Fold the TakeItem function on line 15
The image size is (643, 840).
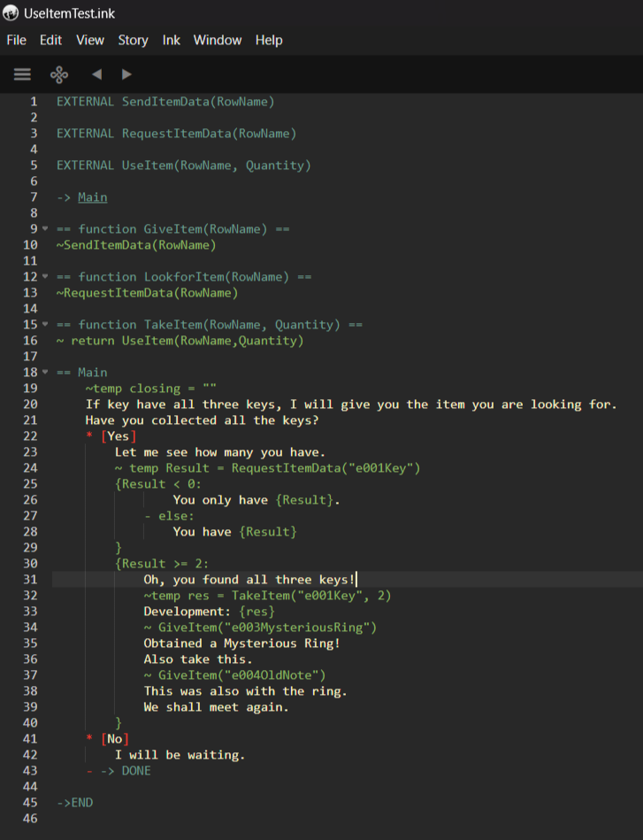click(45, 325)
